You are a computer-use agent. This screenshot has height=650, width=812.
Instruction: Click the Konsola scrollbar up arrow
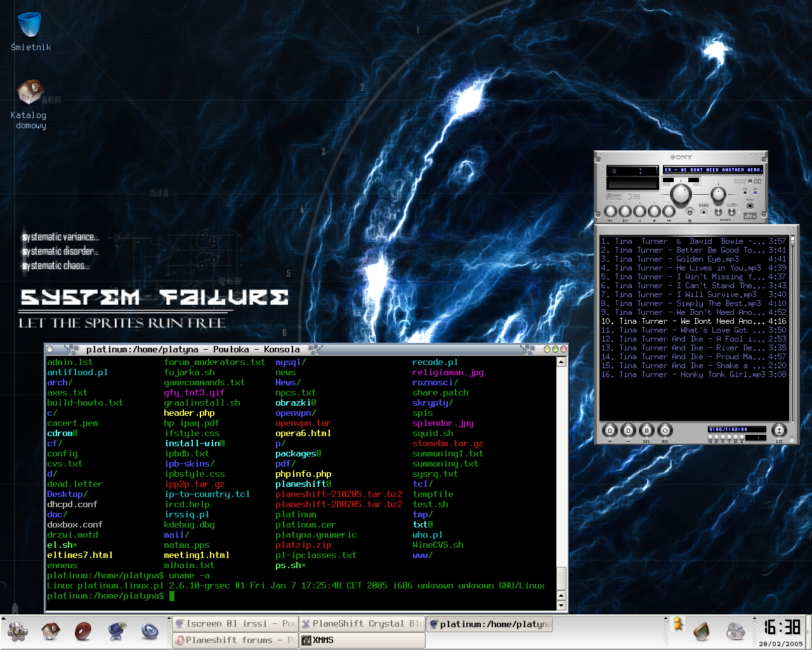pos(561,362)
